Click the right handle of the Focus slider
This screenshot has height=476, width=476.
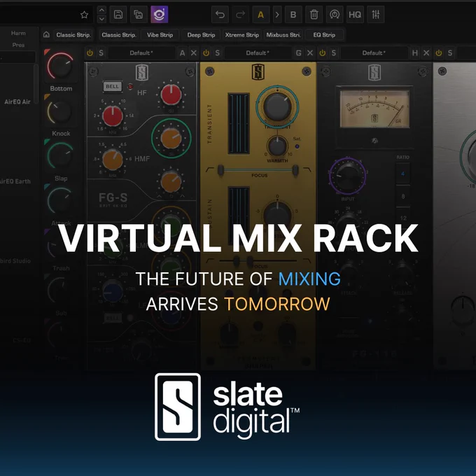[295, 170]
